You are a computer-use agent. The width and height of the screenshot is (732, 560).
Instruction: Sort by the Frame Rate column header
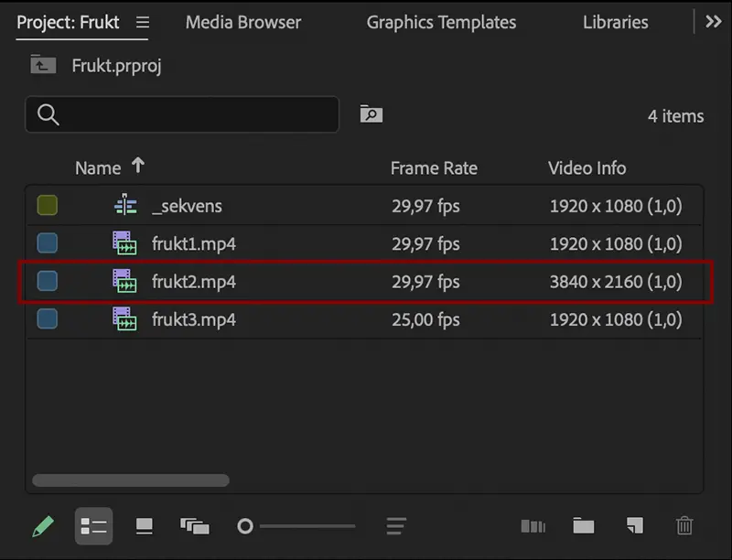[434, 168]
